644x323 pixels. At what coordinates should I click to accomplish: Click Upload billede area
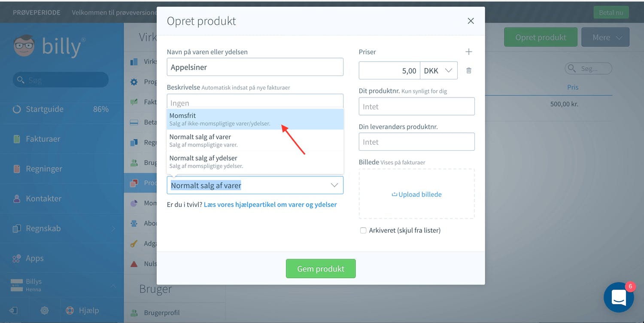point(417,194)
